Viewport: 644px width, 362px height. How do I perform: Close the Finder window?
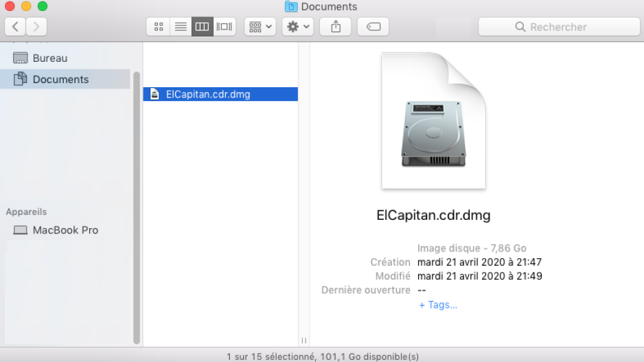click(10, 6)
